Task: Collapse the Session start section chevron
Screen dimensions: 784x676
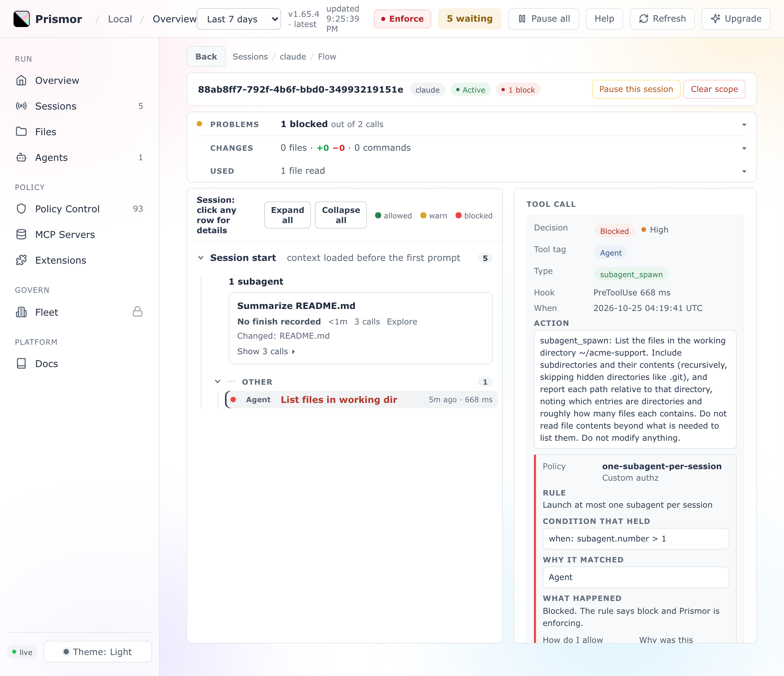Action: (x=201, y=258)
